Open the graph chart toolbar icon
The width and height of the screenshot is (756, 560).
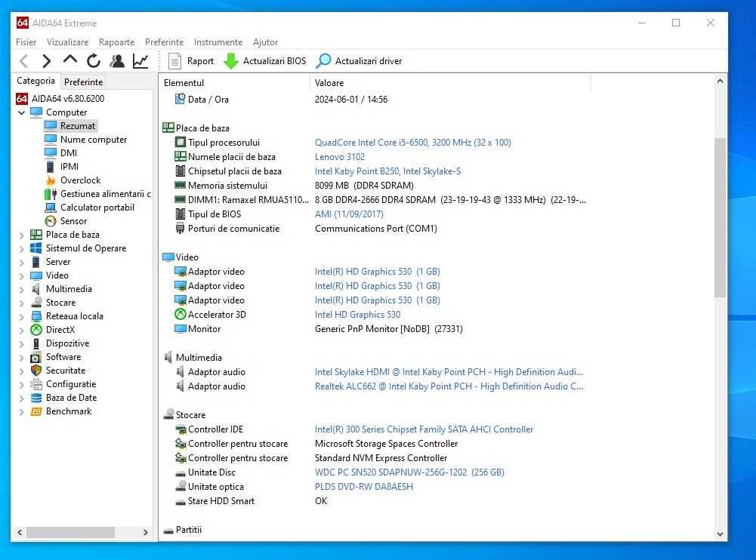140,60
